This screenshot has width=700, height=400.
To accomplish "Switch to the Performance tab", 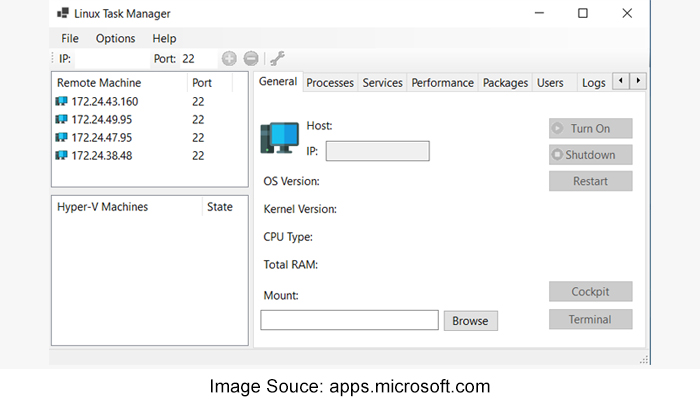I will [443, 83].
